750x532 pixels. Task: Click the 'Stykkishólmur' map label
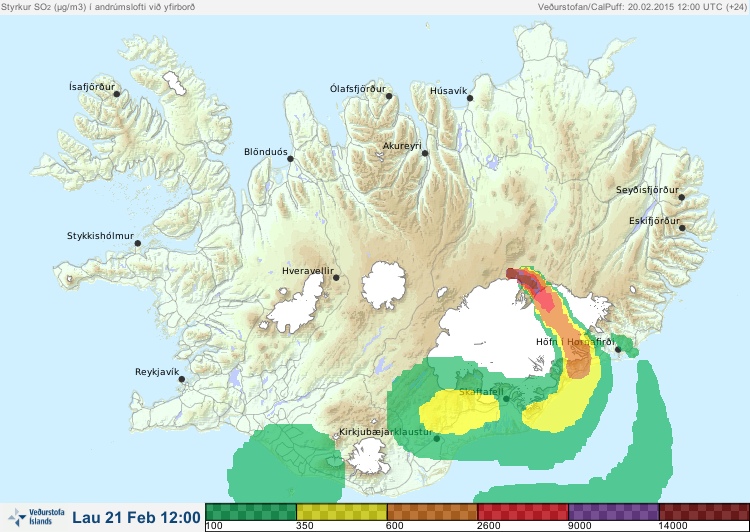[100, 236]
